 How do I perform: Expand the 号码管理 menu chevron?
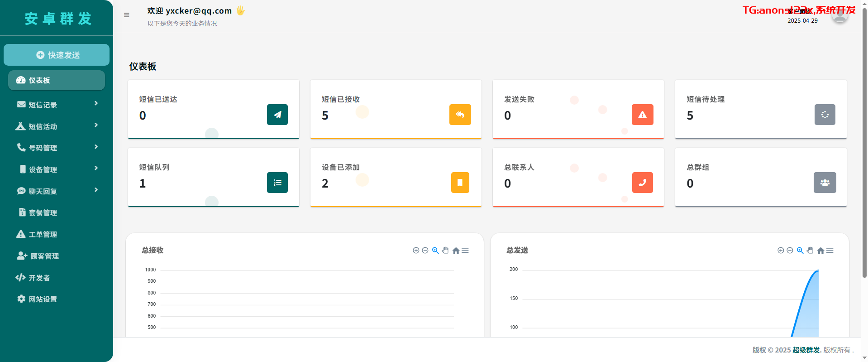click(96, 147)
